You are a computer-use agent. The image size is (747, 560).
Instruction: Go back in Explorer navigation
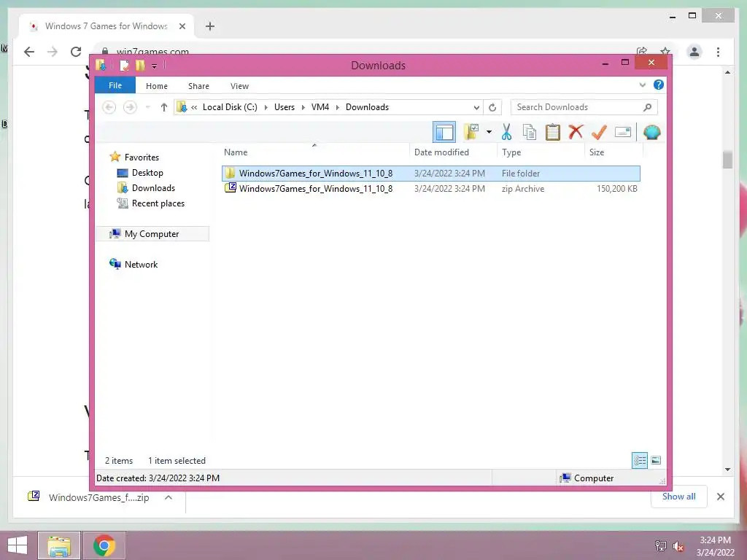(x=109, y=108)
